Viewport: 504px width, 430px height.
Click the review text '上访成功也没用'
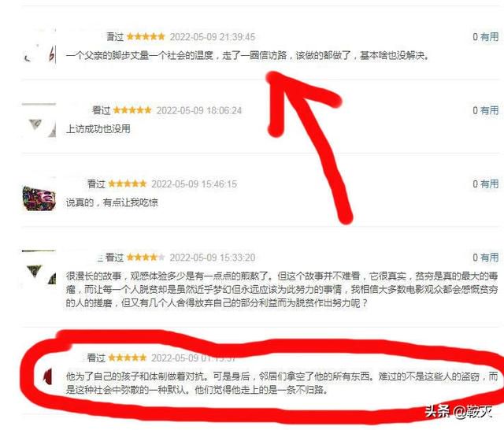[x=98, y=129]
